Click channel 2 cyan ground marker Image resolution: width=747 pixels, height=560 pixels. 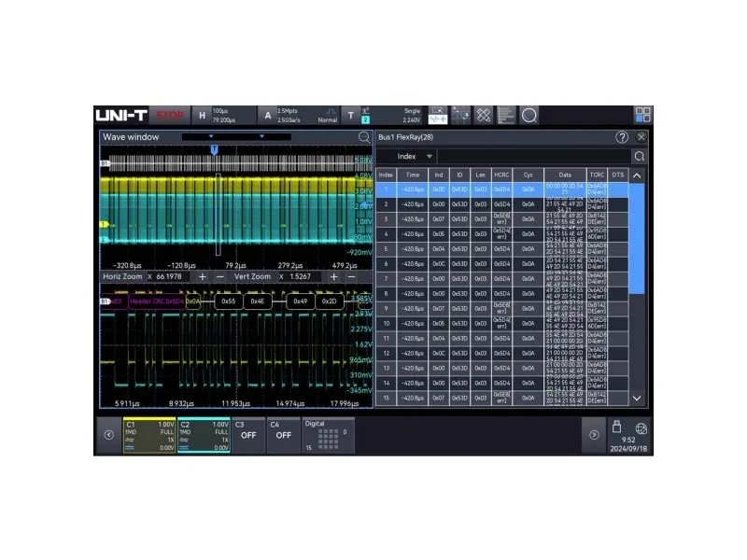(104, 240)
